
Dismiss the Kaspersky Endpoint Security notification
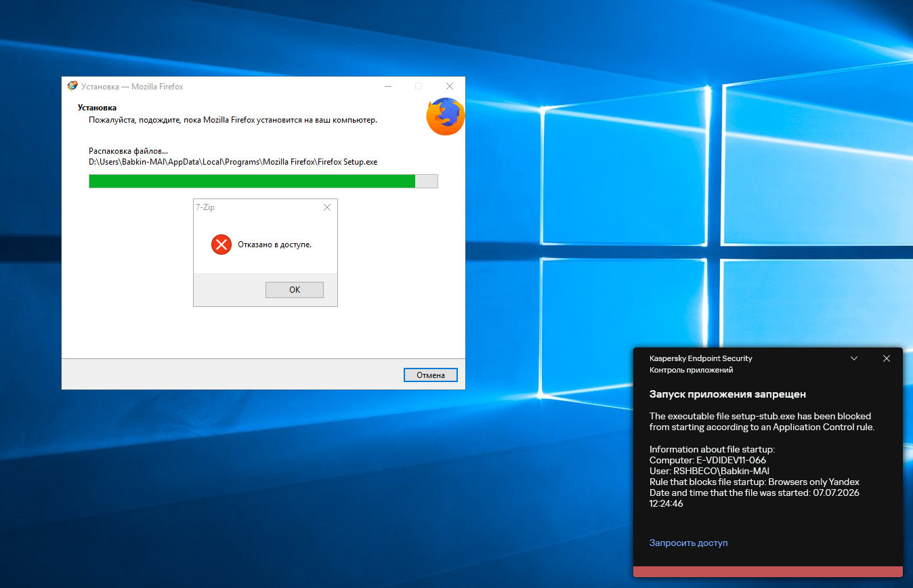887,358
